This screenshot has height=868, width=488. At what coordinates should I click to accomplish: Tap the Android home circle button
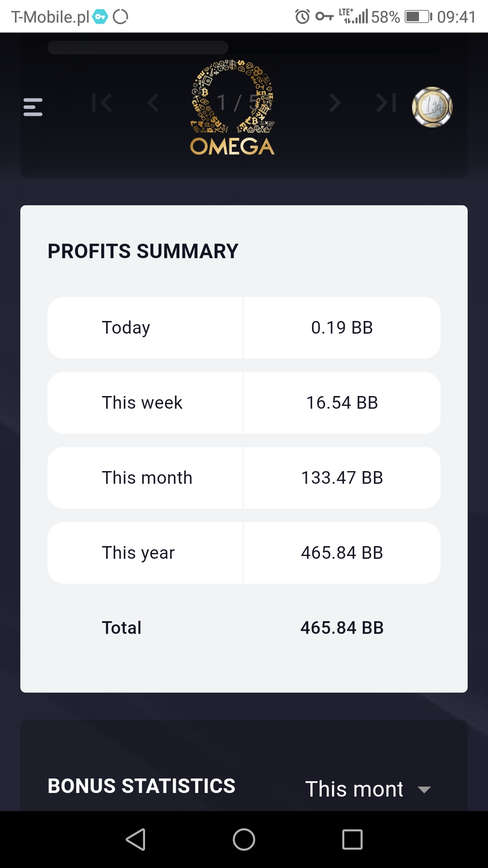click(x=244, y=840)
